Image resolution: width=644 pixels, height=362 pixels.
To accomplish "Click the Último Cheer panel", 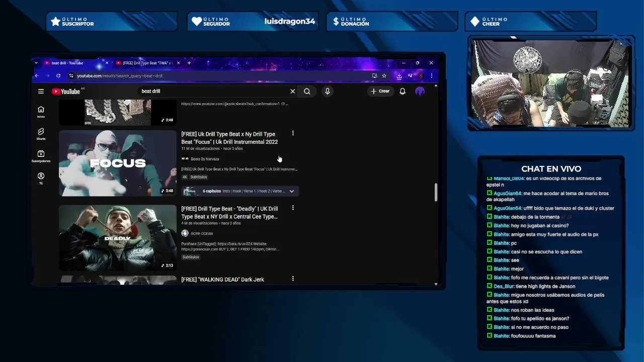I will click(530, 21).
